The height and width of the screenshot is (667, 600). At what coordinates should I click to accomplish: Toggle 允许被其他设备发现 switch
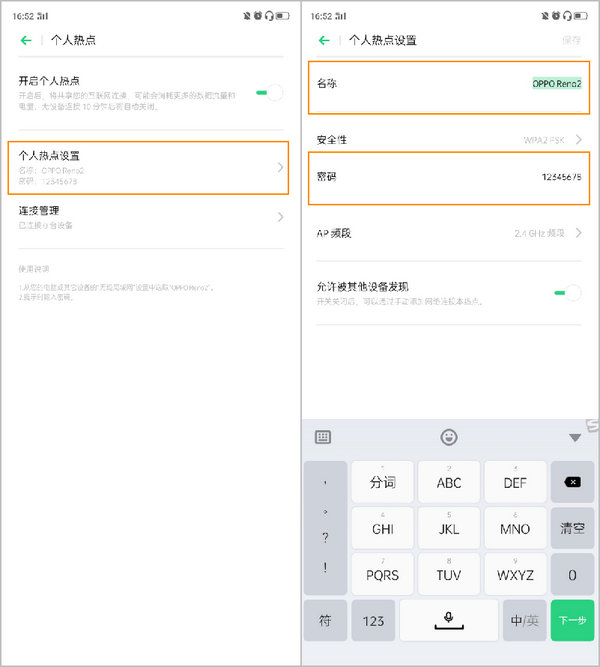click(566, 293)
